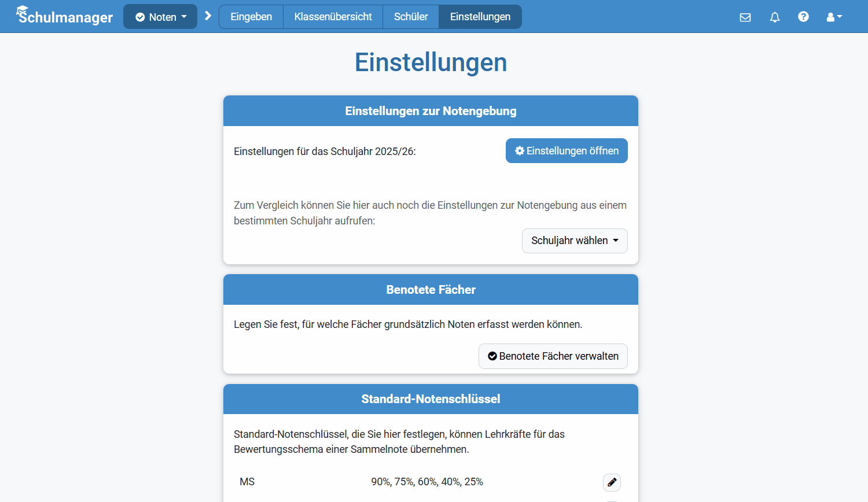Switch to the Eingeben tab

point(251,17)
